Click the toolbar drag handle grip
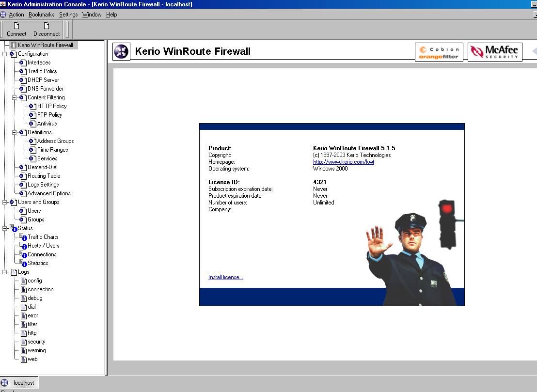The width and height of the screenshot is (537, 392). click(67, 29)
